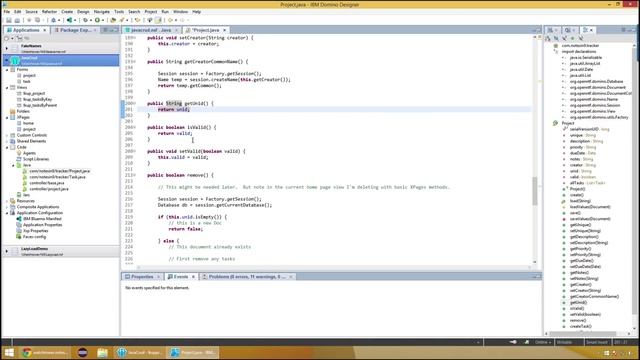Open controller/base.java
This screenshot has width=640, height=360.
point(47,183)
